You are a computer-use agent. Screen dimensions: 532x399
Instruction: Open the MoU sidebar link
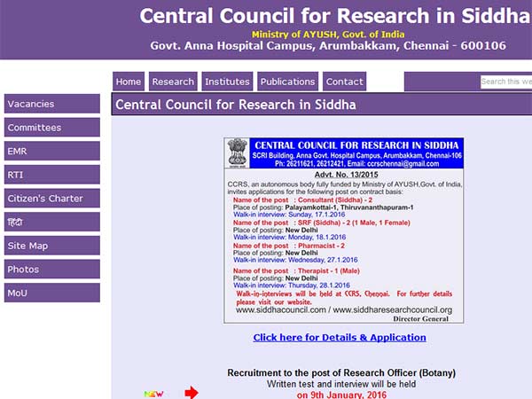click(51, 293)
